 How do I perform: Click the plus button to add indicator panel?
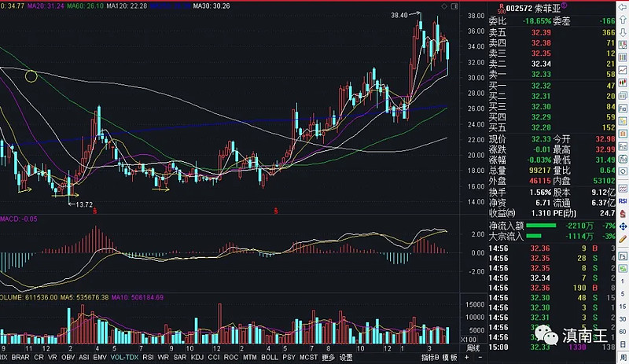(467, 357)
